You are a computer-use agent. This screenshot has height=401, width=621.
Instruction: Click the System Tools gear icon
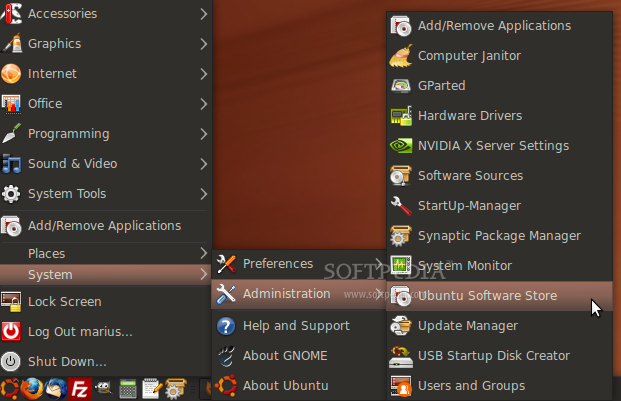(11, 194)
